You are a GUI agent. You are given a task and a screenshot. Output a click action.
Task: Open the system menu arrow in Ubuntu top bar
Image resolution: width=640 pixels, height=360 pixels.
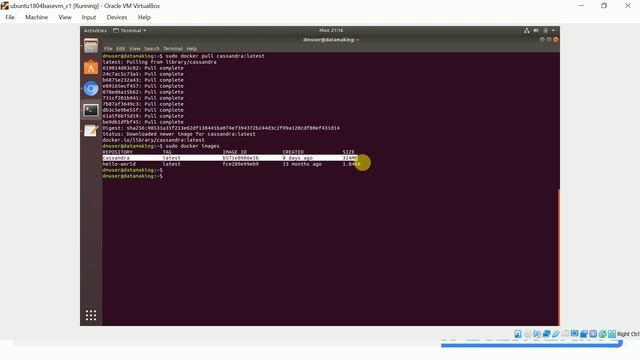click(553, 31)
